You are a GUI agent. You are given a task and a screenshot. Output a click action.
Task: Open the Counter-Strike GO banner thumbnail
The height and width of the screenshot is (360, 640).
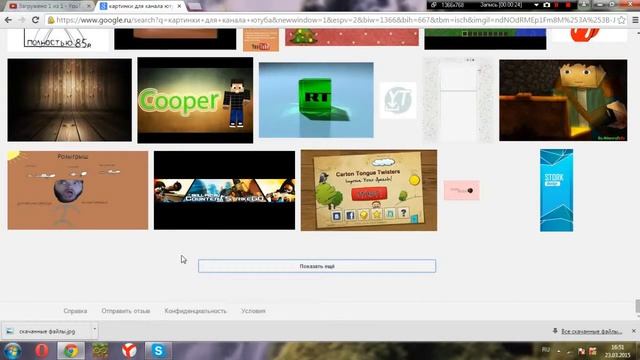pyautogui.click(x=224, y=190)
